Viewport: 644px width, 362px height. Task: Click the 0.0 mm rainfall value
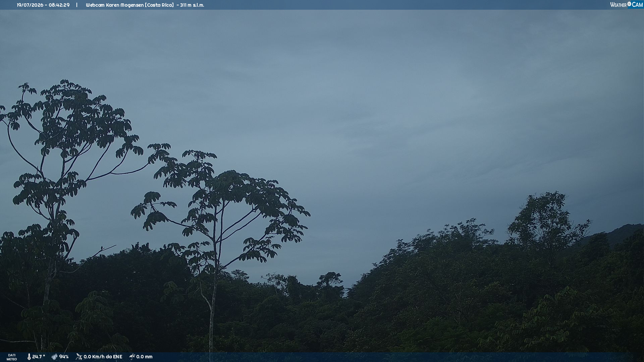click(x=144, y=357)
